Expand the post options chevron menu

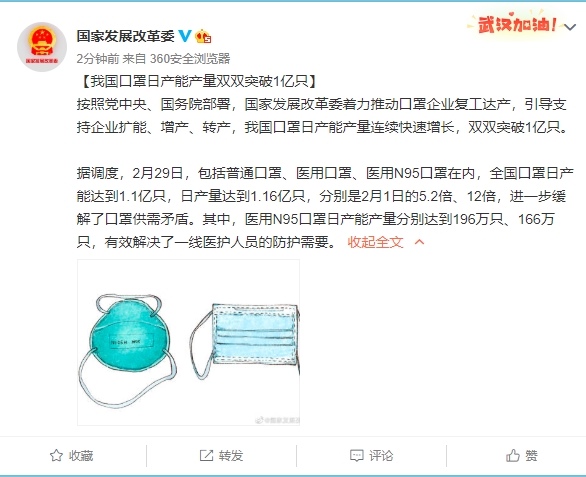pos(570,27)
